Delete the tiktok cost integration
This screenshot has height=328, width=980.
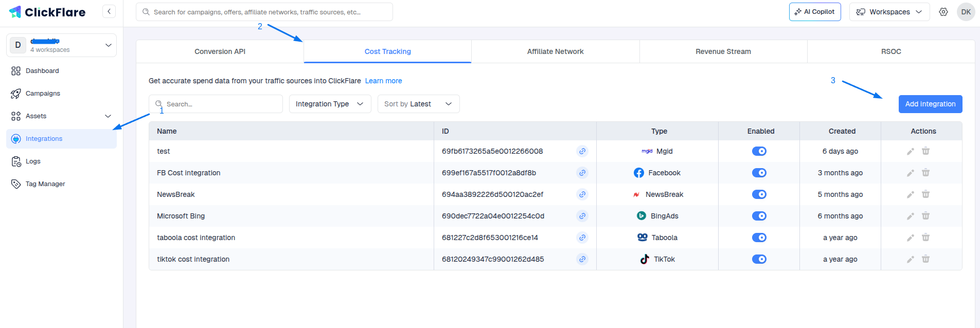coord(925,259)
